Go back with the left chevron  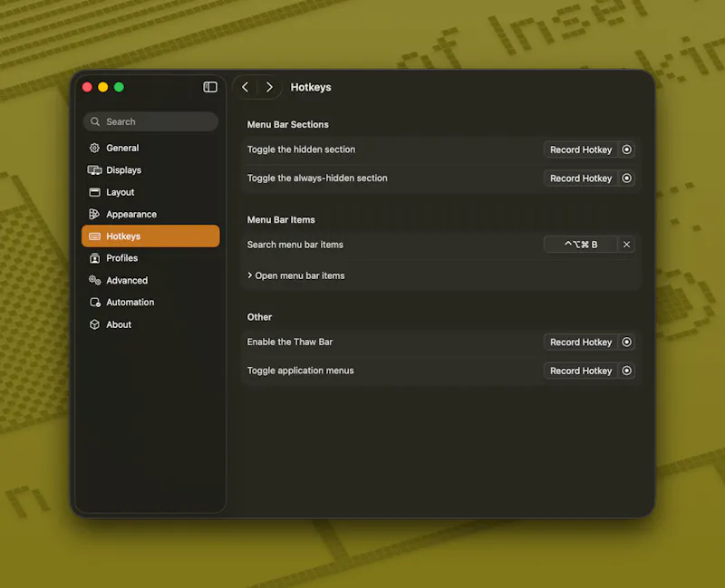[x=246, y=87]
